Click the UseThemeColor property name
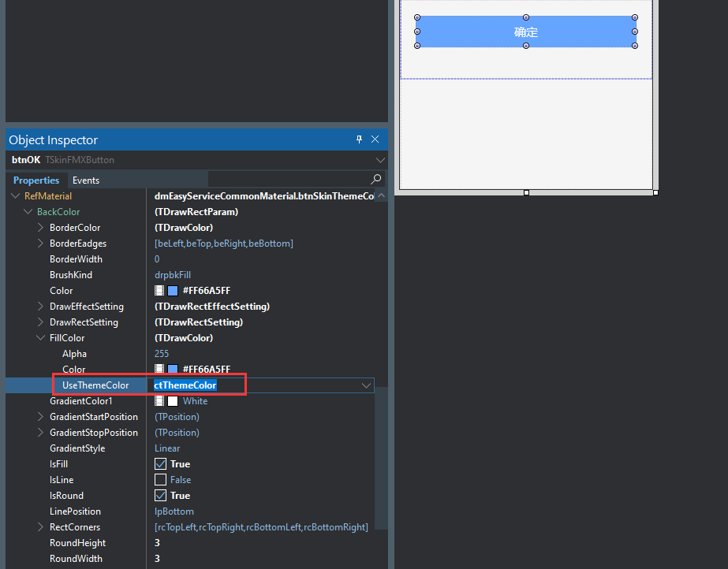The height and width of the screenshot is (569, 728). 95,385
